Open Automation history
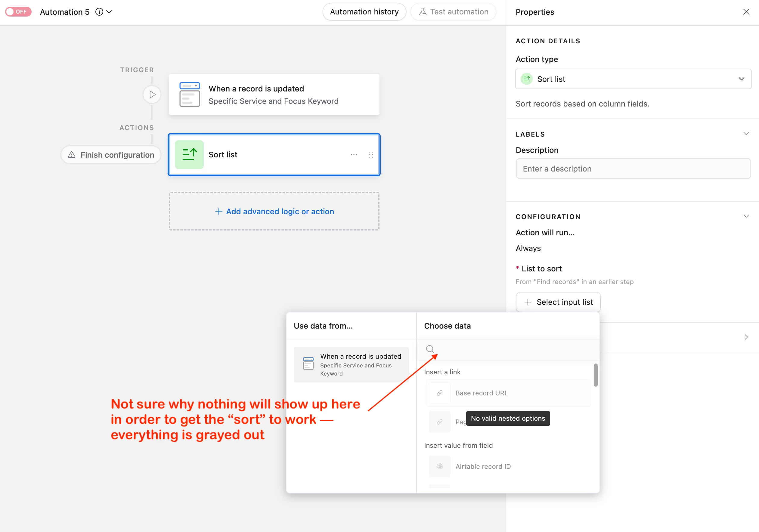This screenshot has height=532, width=759. [364, 12]
